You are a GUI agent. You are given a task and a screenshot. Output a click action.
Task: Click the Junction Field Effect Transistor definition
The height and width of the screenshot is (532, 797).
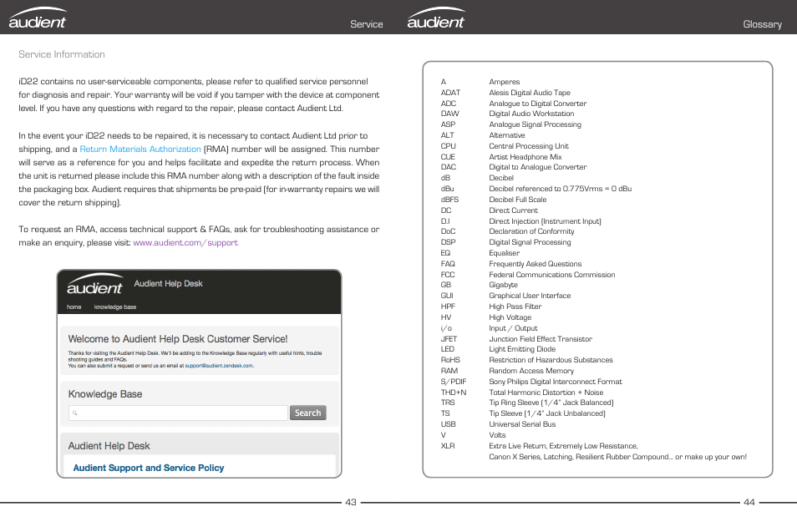pos(541,339)
